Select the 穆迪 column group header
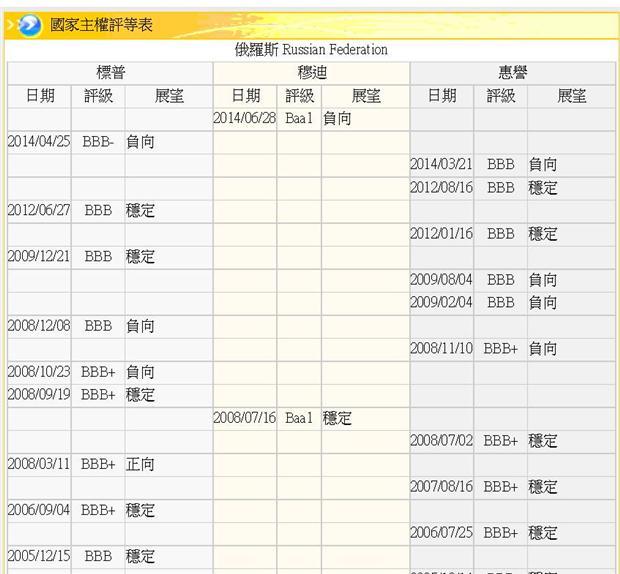The width and height of the screenshot is (620, 574). coord(312,73)
